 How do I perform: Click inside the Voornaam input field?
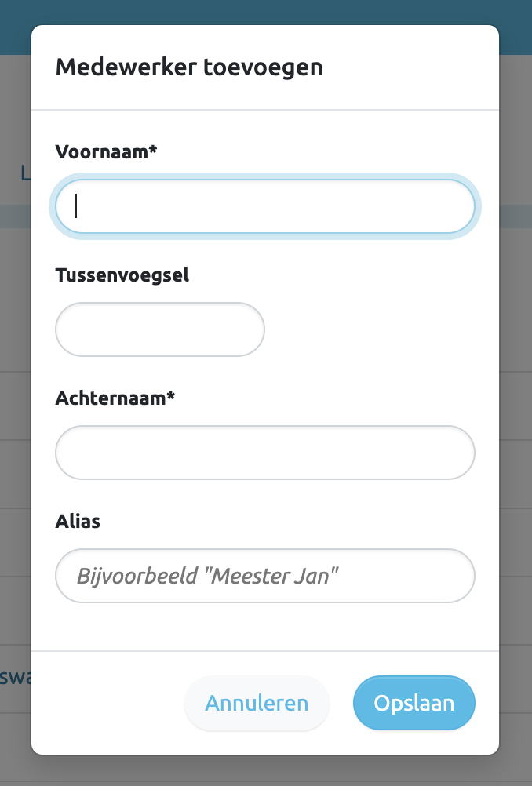[x=264, y=206]
